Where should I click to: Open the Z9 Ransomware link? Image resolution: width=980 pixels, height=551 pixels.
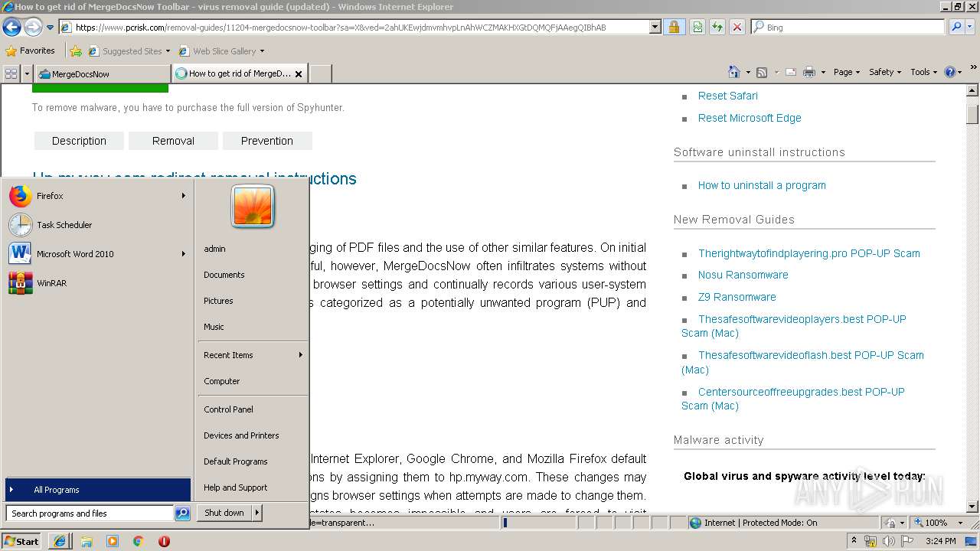[x=737, y=297]
